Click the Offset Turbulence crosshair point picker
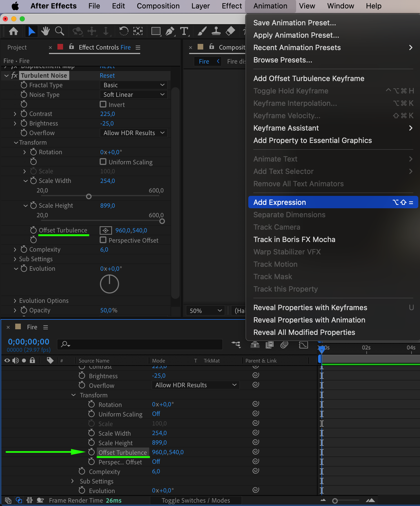 point(106,230)
